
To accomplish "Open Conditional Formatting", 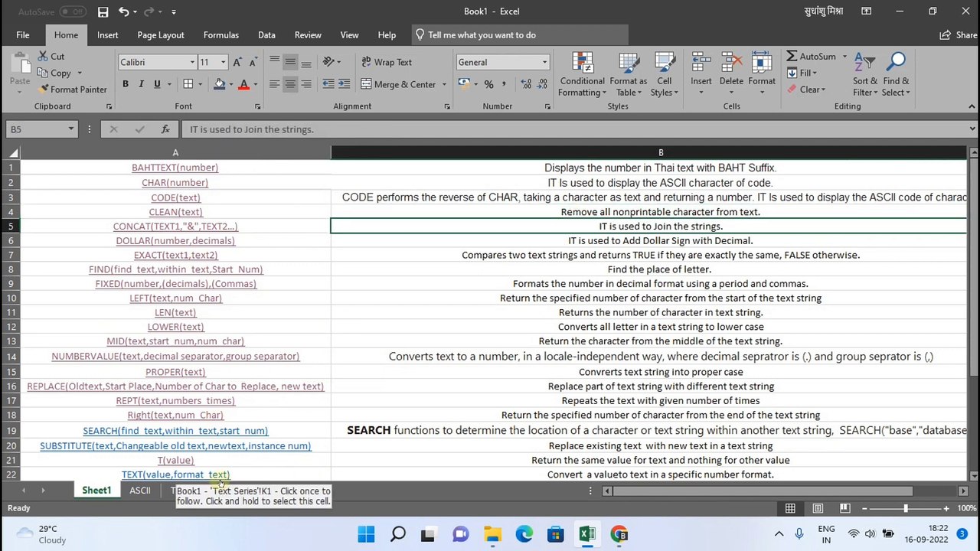I will click(582, 75).
